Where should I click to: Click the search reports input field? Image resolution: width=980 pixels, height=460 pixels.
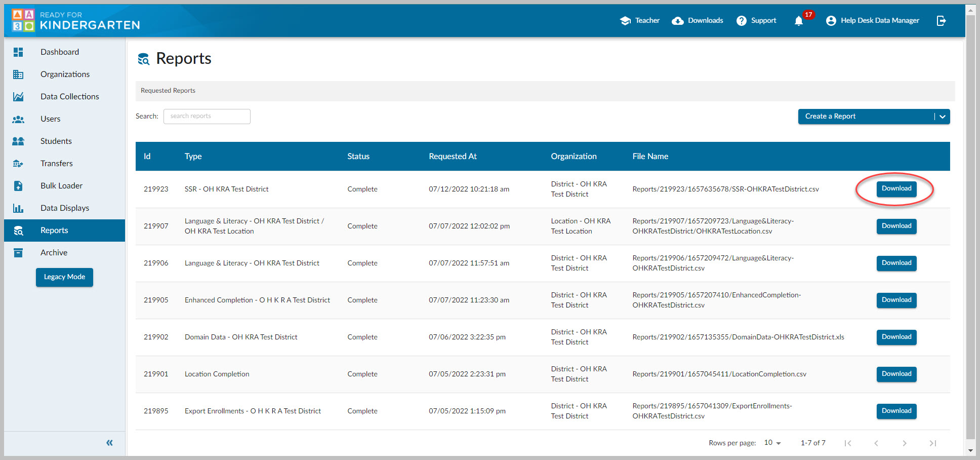(x=207, y=117)
